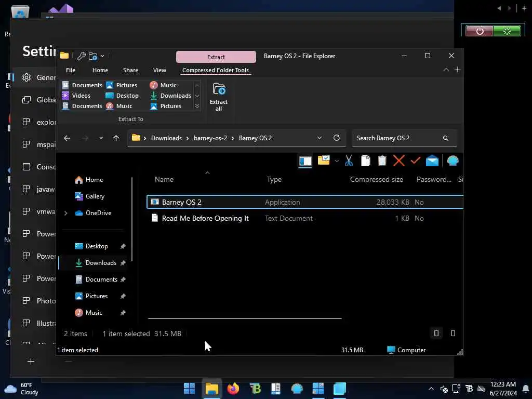Click the weather widget on taskbar
532x399 pixels.
tap(21, 389)
